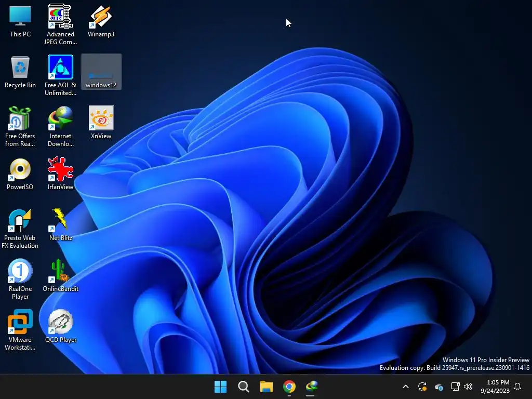Select Free Offers from Real shortcut
532x399 pixels.
click(20, 126)
